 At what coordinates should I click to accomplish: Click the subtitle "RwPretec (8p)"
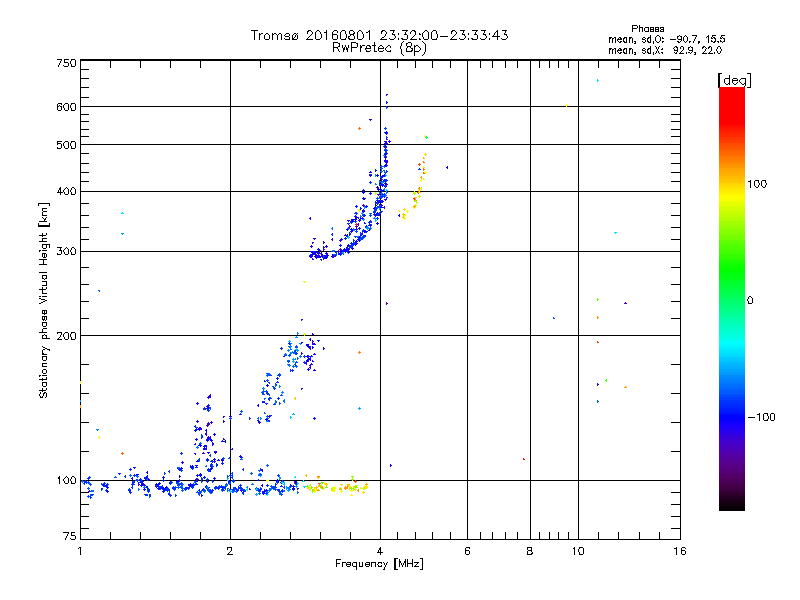379,48
